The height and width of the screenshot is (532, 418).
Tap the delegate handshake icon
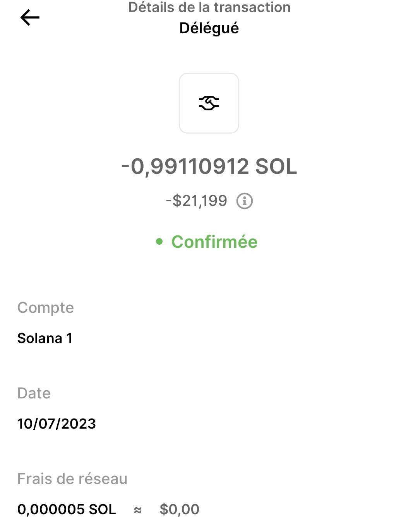(209, 103)
